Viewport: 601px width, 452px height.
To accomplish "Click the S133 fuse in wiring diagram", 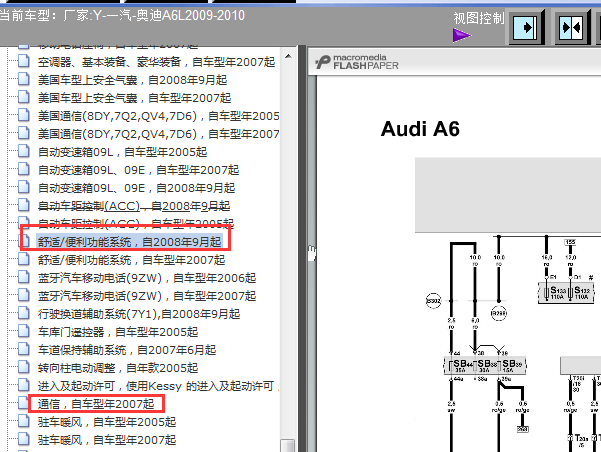I will pos(555,293).
